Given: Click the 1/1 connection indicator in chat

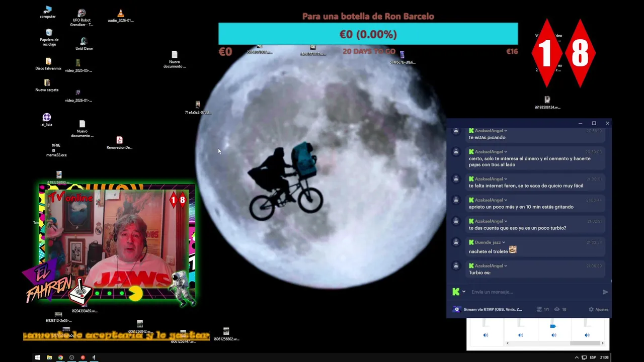Looking at the screenshot, I should pyautogui.click(x=542, y=309).
